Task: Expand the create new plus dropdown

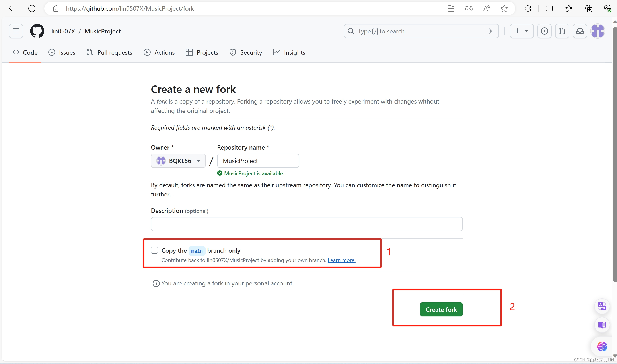Action: [522, 31]
